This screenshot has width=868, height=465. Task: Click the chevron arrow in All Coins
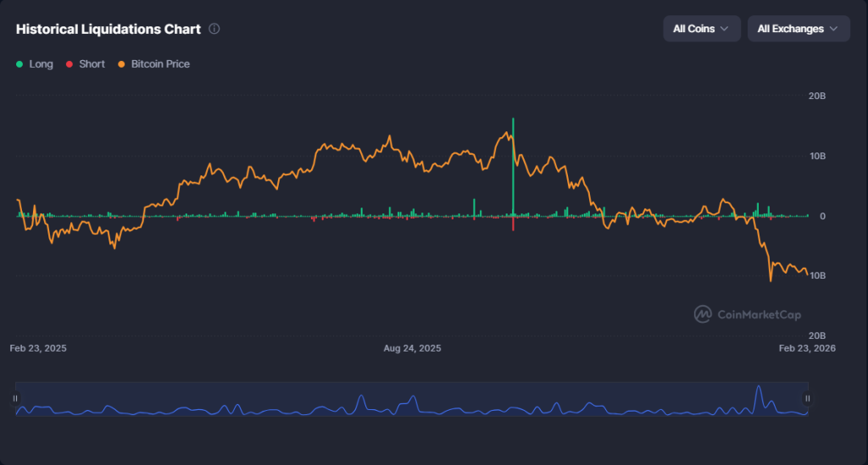725,29
